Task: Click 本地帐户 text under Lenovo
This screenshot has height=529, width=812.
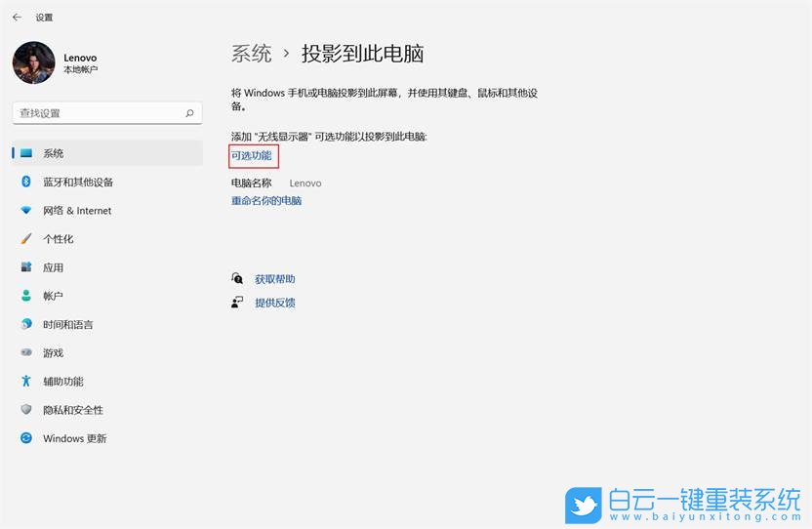Action: (81, 69)
